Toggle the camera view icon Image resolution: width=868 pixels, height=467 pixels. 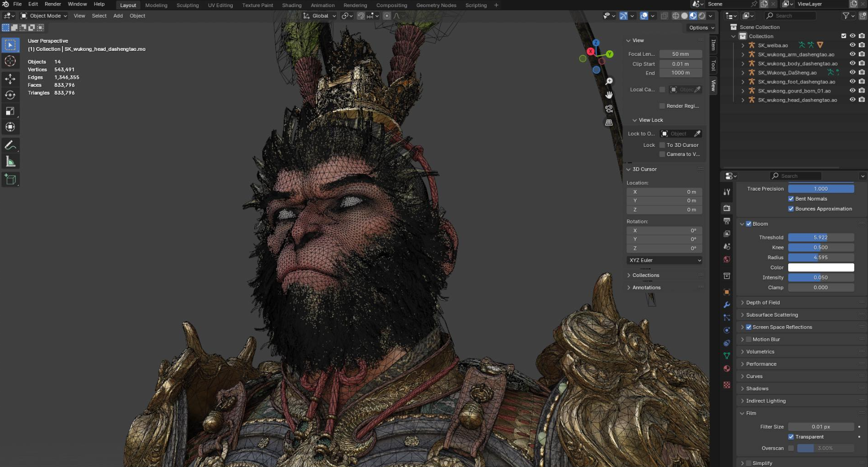coord(609,109)
